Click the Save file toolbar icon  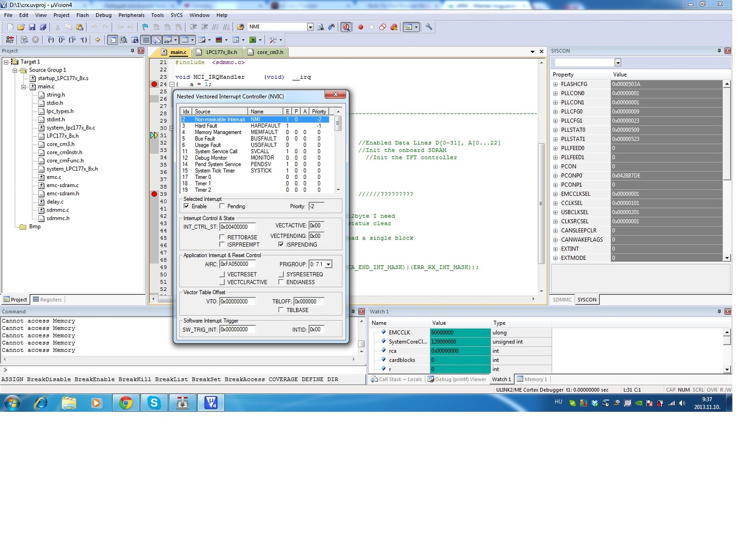coord(32,27)
